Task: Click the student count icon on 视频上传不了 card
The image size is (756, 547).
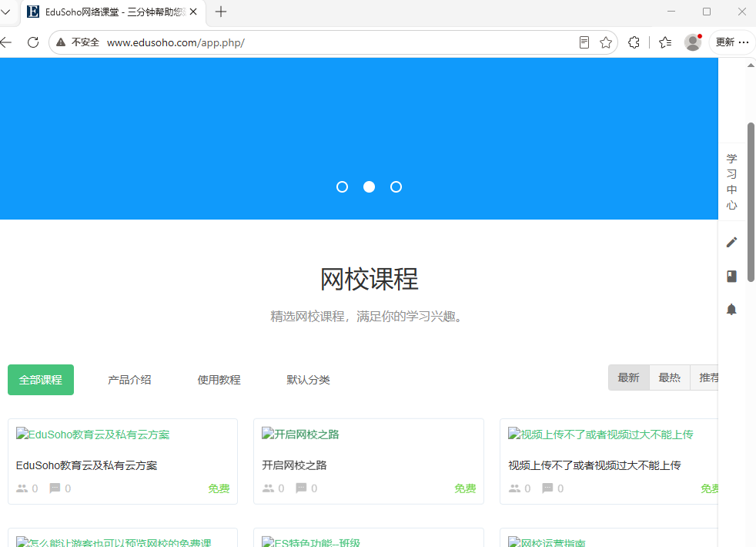Action: [x=514, y=488]
